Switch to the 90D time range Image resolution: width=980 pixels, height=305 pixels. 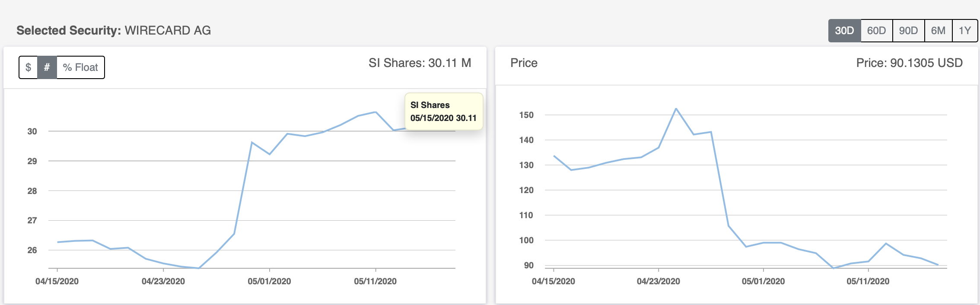pos(908,31)
